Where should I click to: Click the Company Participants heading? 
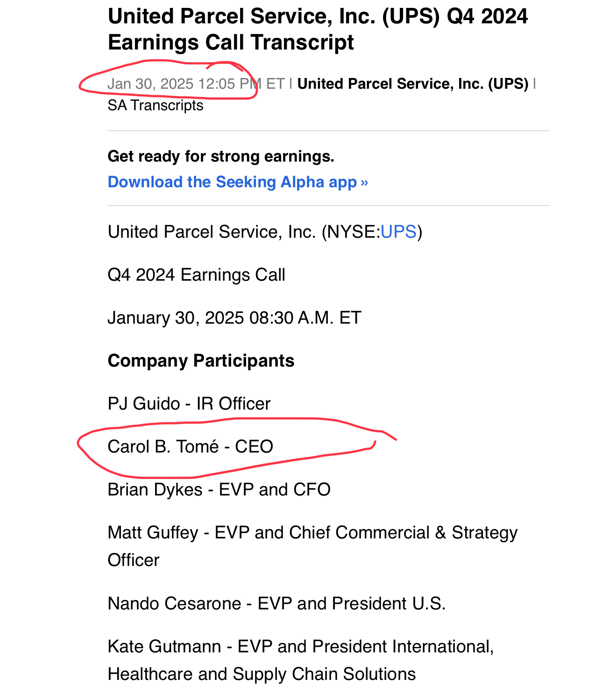201,361
